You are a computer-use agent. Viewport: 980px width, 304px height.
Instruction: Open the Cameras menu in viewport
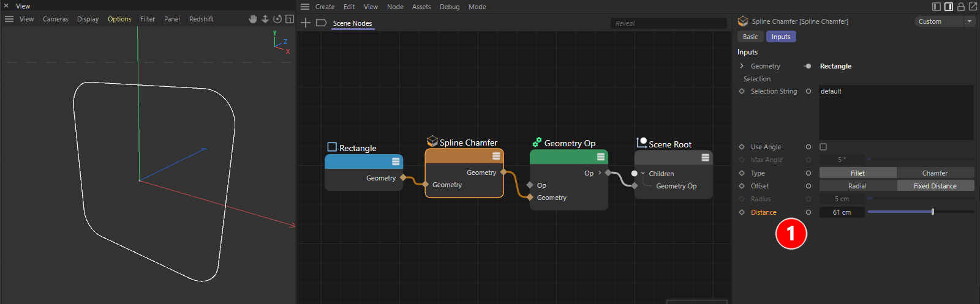[x=55, y=19]
